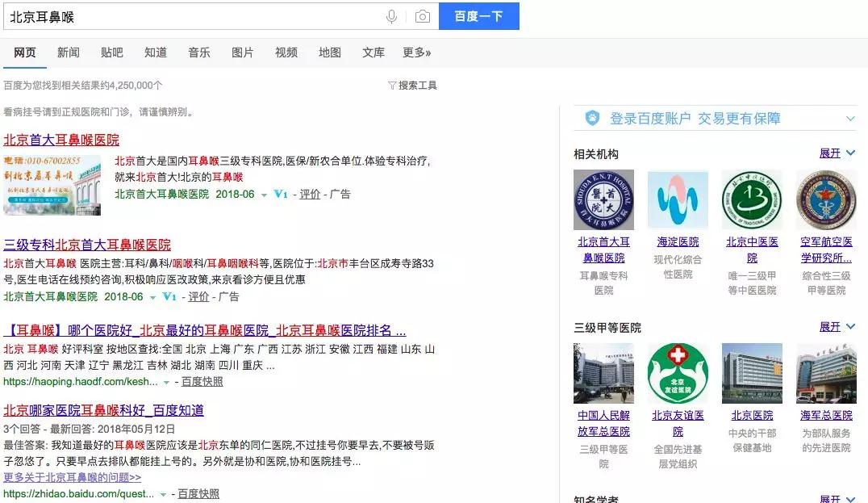Open 百度快照 for the haodf result
This screenshot has width=868, height=503.
202,381
